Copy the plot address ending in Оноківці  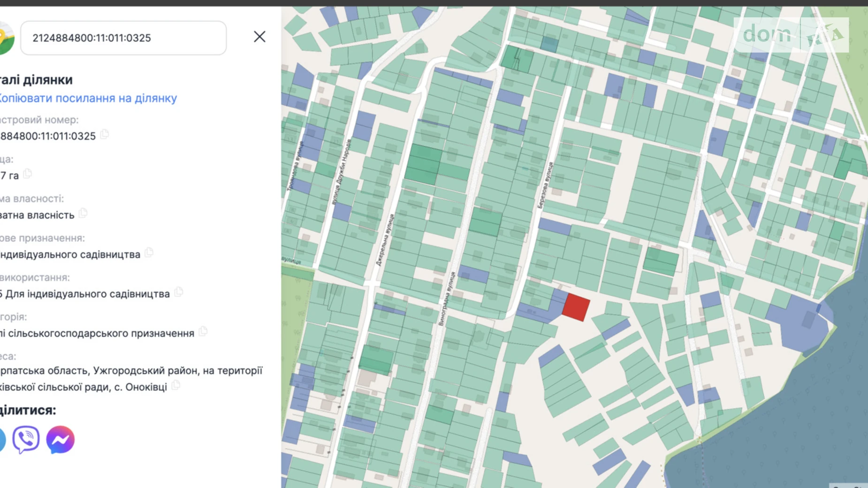[175, 386]
